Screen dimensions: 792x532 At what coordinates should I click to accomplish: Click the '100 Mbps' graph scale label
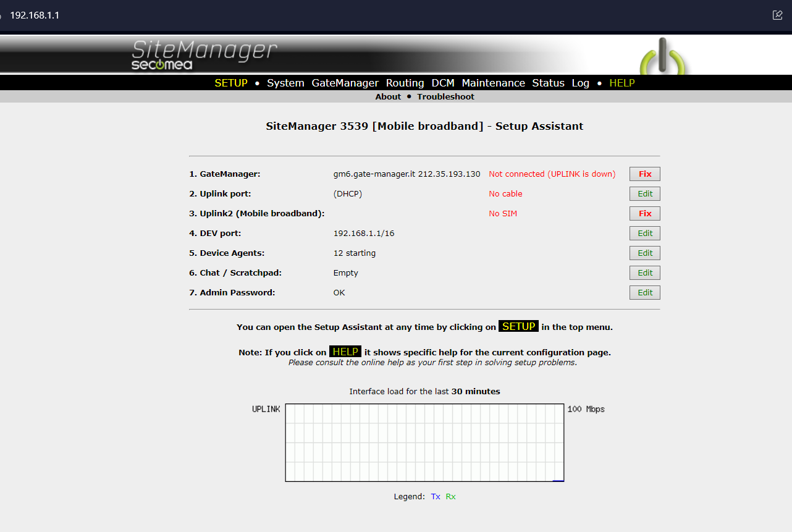(586, 410)
